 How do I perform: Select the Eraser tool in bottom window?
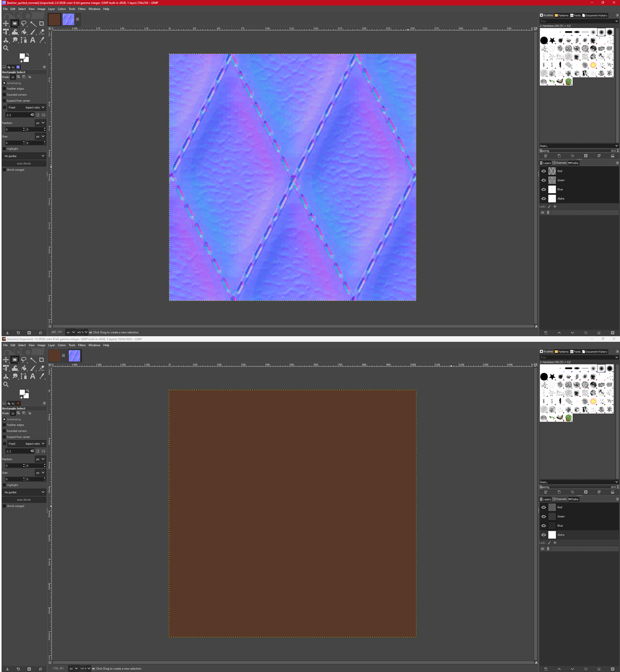(42, 368)
